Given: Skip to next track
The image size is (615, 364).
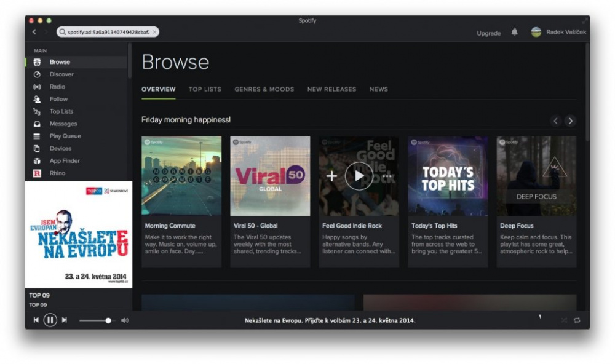Looking at the screenshot, I should tap(65, 320).
